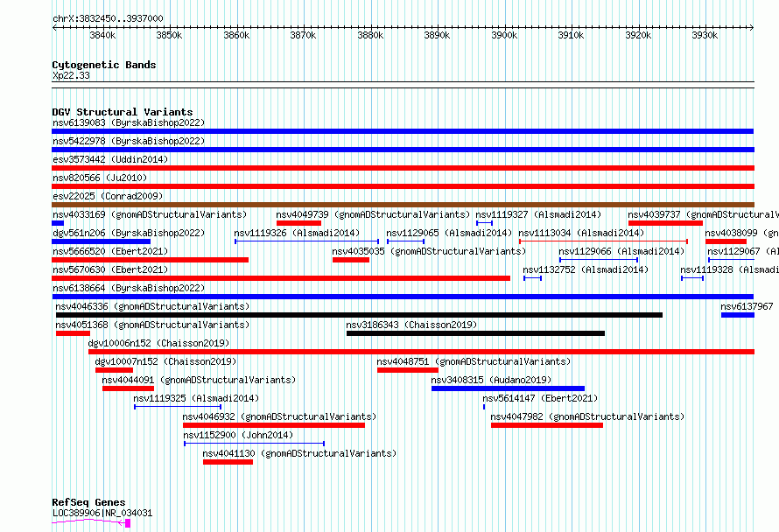Viewport: 779px width, 532px height.
Task: Click the Xp22.33 band label
Action: tap(71, 75)
